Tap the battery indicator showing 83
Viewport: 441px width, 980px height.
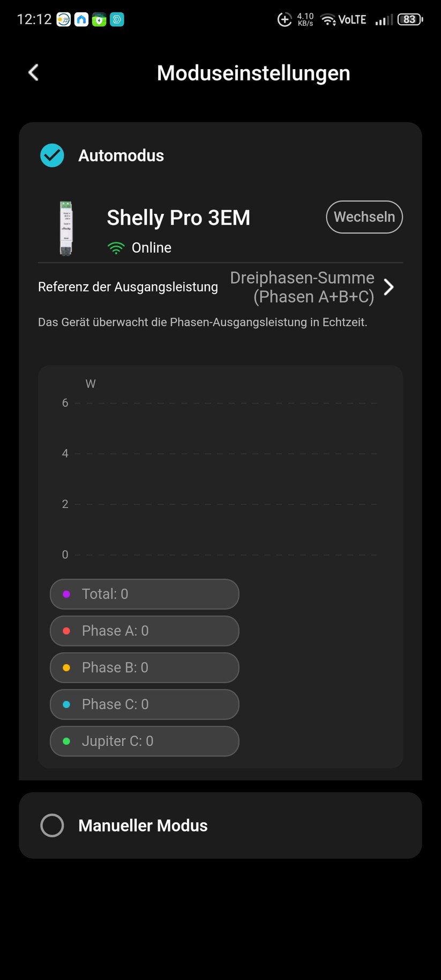tap(409, 19)
